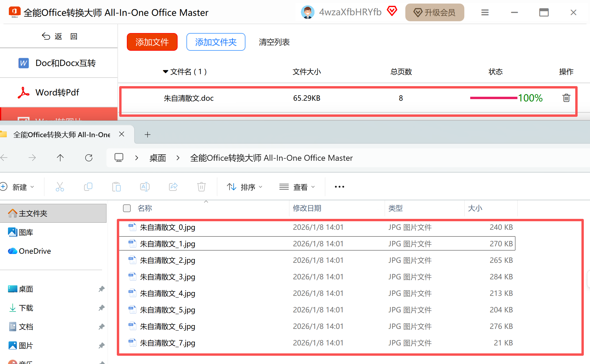
Task: Select Word转Pdf in the sidebar
Action: (58, 93)
